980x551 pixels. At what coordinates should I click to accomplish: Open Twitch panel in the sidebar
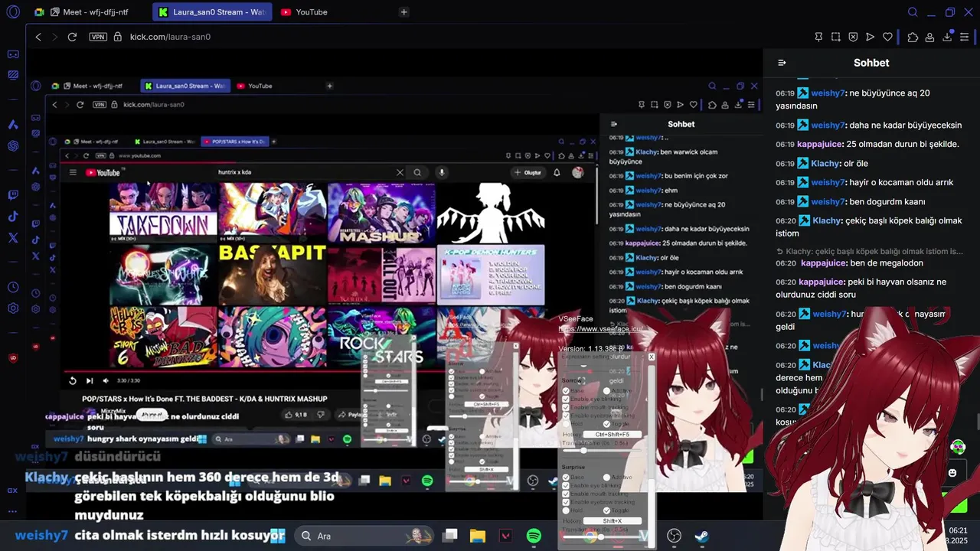(x=13, y=195)
